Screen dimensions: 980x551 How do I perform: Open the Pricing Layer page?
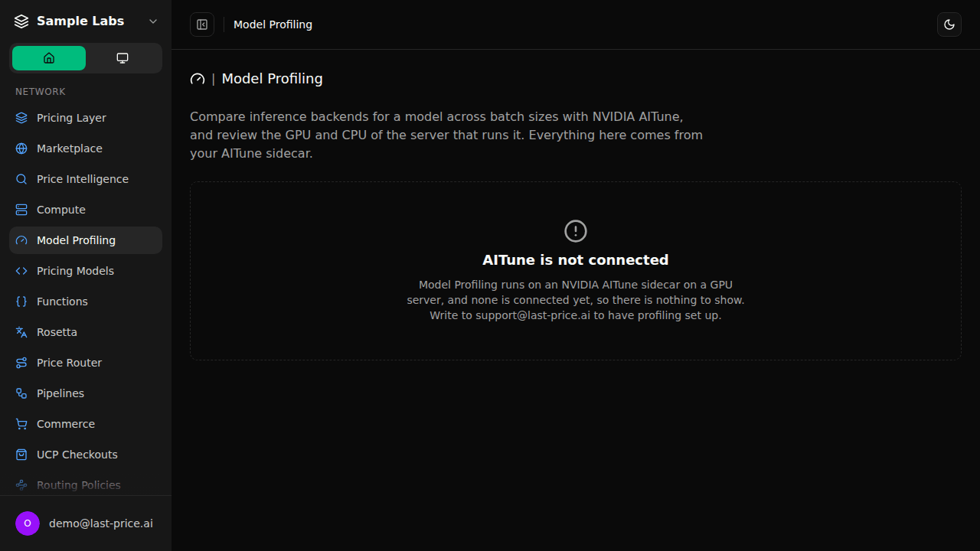[x=86, y=118]
